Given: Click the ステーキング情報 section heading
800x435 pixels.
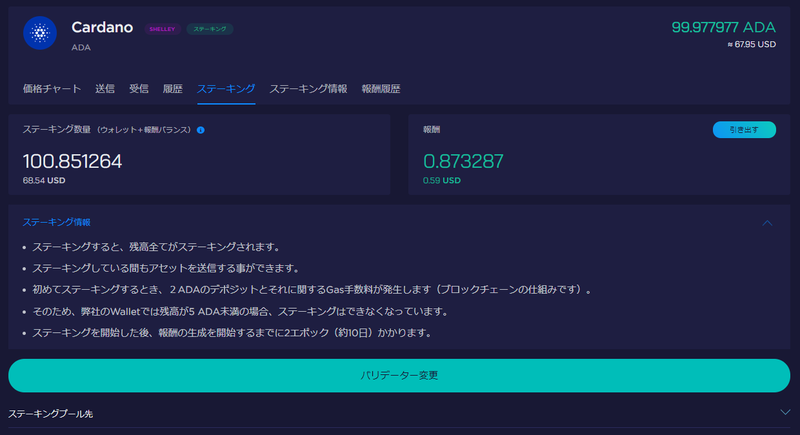Looking at the screenshot, I should (x=56, y=222).
